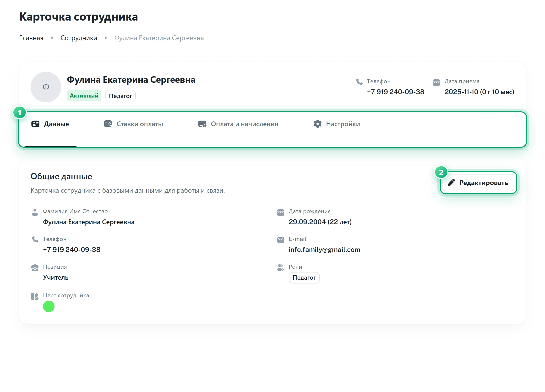
Task: Open the Оплата и начисления tab
Action: coord(238,124)
